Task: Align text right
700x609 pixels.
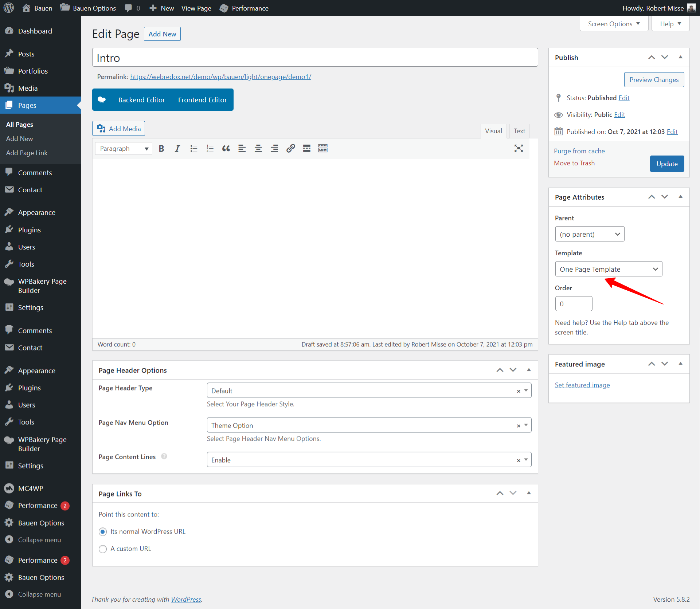Action: (x=274, y=148)
